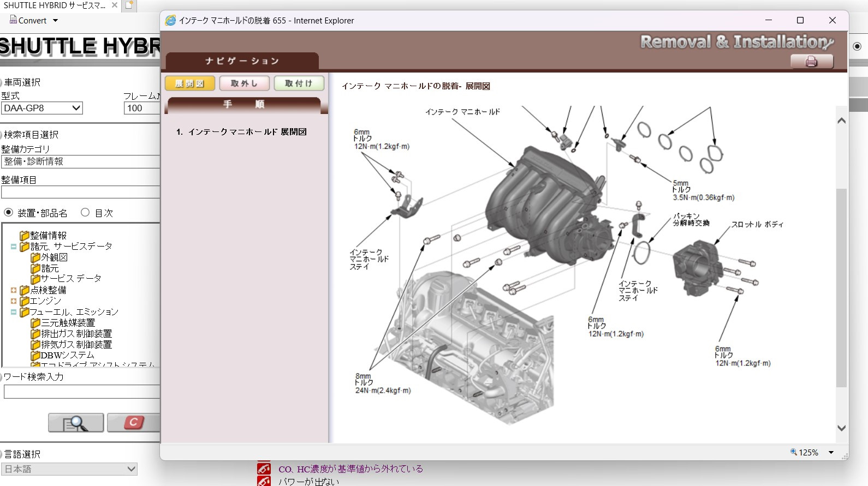Click folder icon of エンジン

(x=24, y=301)
